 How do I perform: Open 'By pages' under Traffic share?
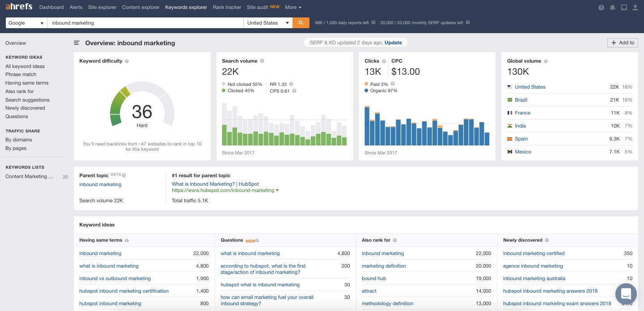pyautogui.click(x=16, y=148)
